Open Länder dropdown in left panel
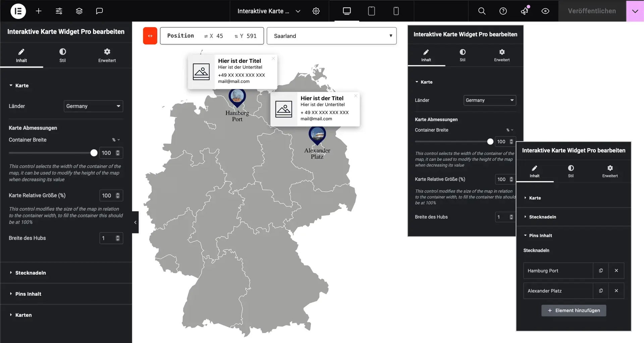This screenshot has height=343, width=644. pyautogui.click(x=93, y=106)
